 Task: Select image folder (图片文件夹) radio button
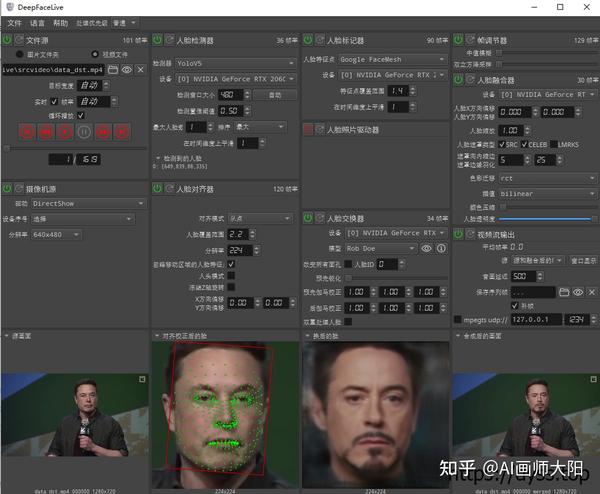[x=20, y=54]
